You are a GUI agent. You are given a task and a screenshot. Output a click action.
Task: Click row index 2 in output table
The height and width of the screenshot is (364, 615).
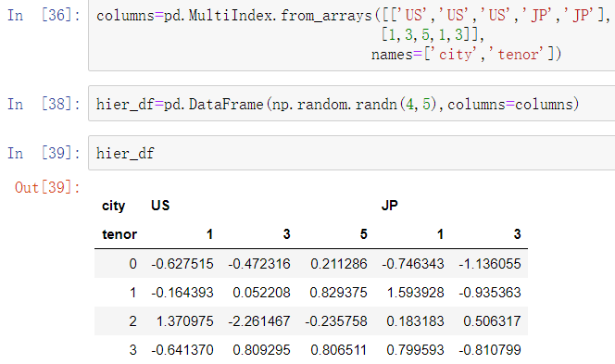point(133,321)
